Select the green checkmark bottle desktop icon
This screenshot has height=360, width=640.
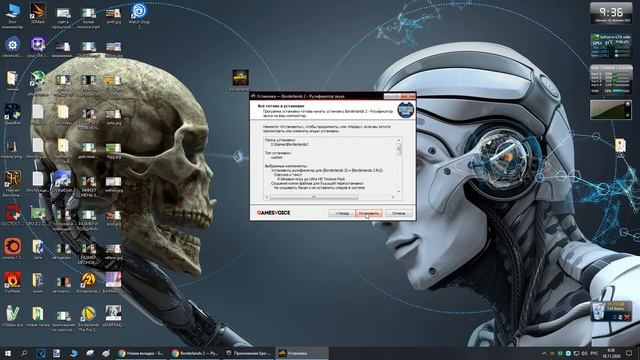(x=12, y=316)
